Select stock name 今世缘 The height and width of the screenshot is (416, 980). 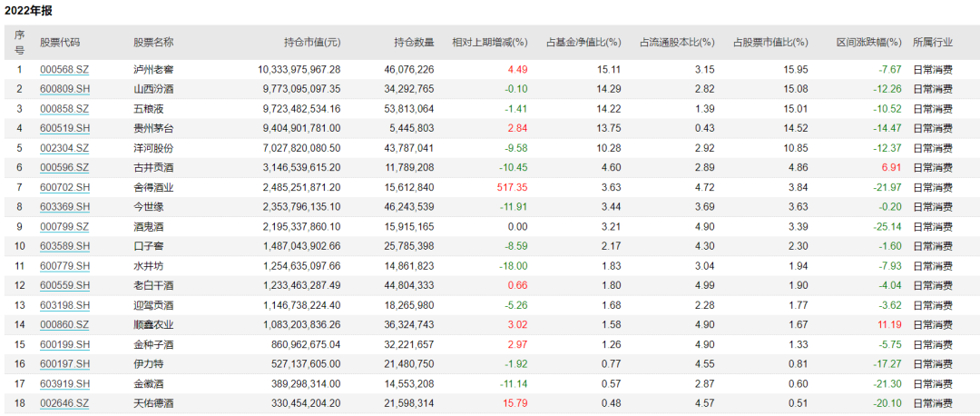[148, 207]
